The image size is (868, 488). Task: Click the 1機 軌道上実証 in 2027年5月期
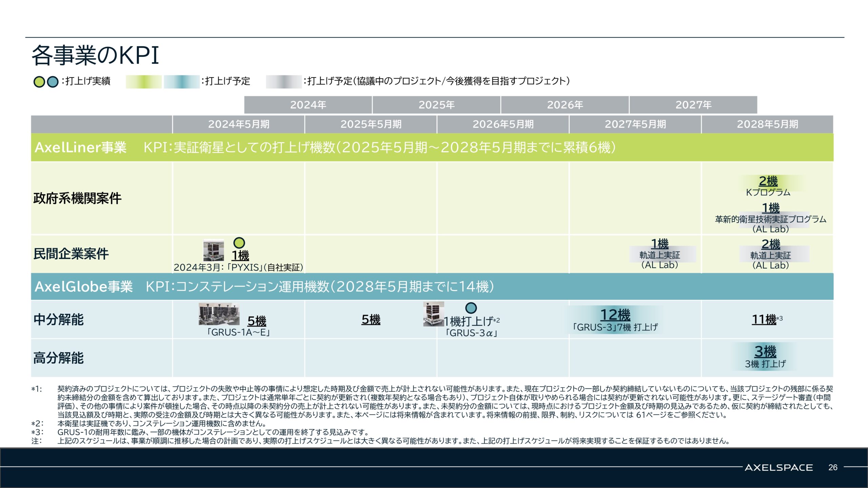(660, 253)
